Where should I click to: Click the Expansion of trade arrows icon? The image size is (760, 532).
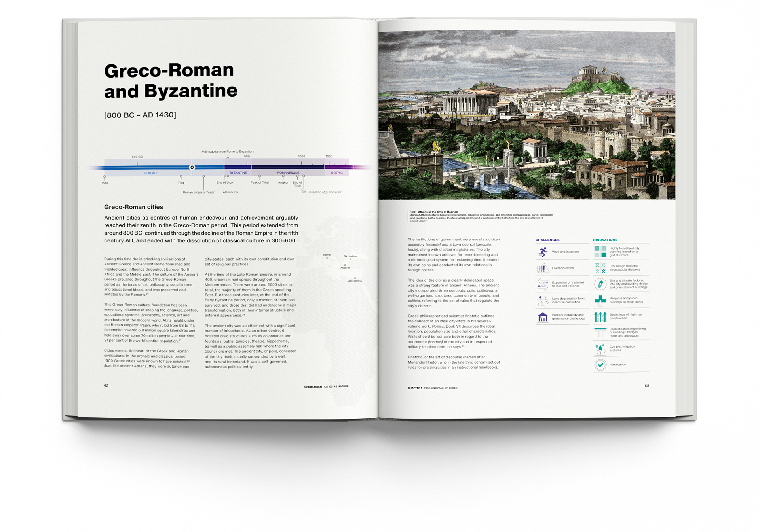(543, 284)
